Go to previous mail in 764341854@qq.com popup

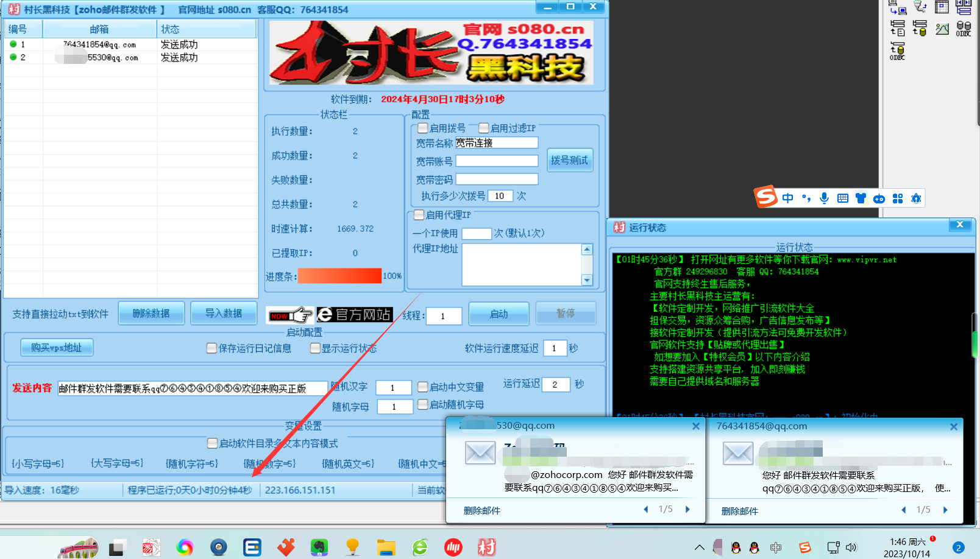903,510
